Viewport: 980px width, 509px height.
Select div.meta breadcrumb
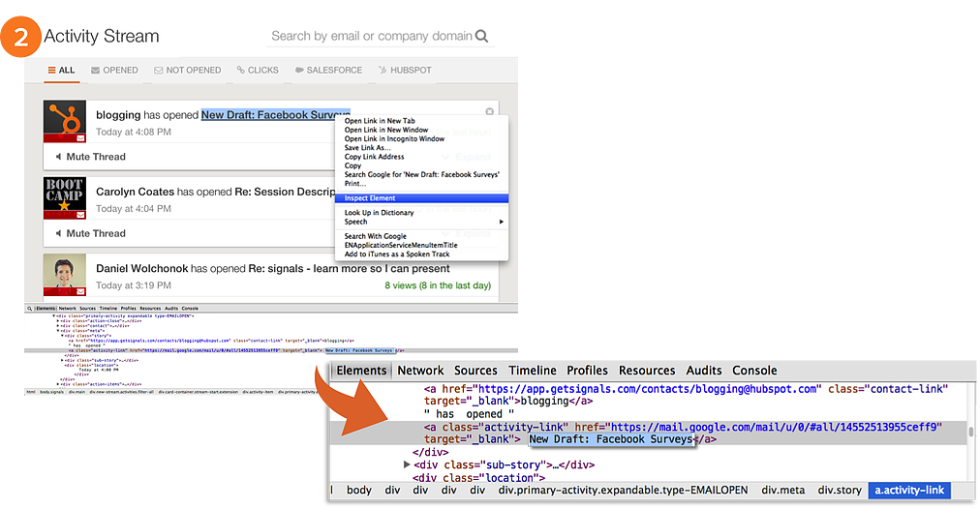point(783,491)
